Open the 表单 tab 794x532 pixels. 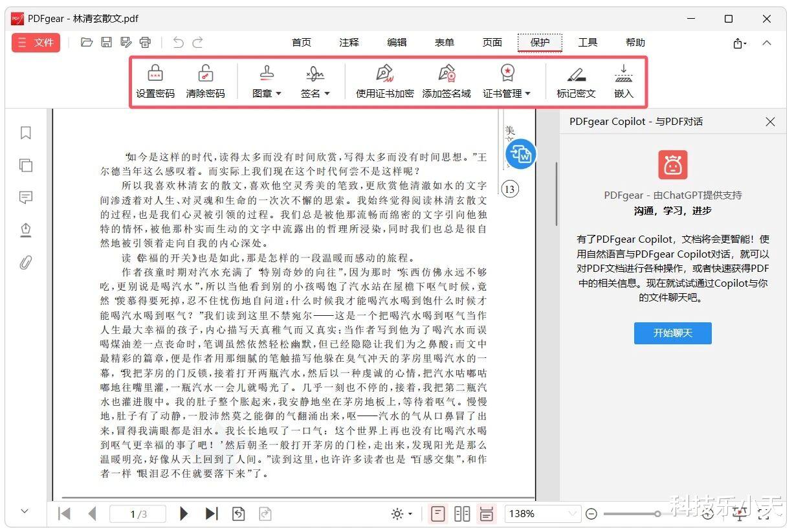click(444, 43)
